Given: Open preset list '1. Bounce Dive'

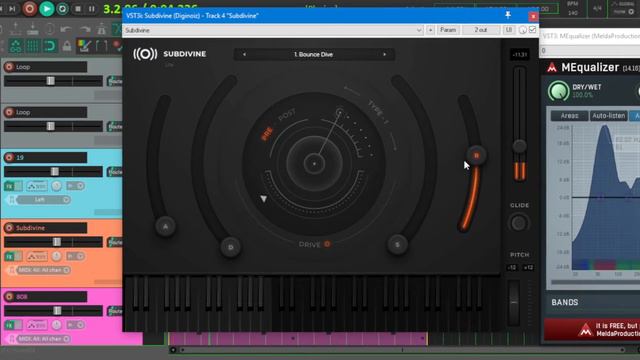Looking at the screenshot, I should 313,54.
